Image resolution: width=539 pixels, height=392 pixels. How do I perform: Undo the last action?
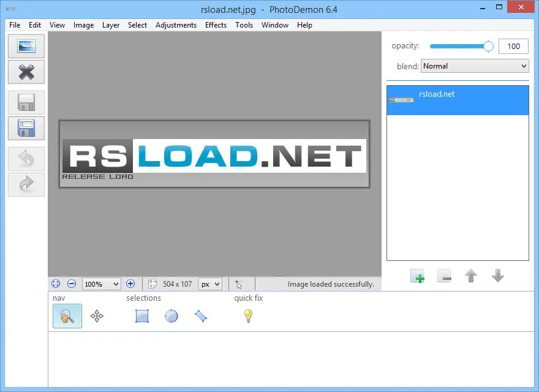pyautogui.click(x=26, y=159)
